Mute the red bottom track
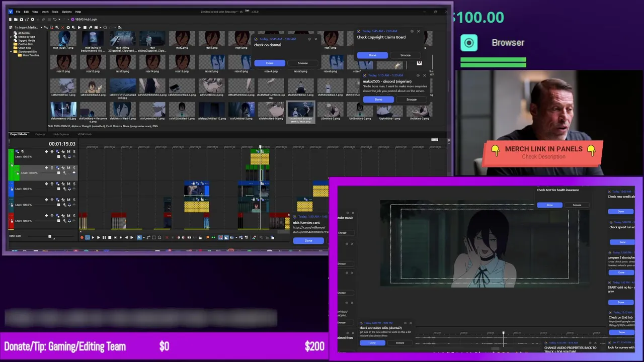 point(68,216)
